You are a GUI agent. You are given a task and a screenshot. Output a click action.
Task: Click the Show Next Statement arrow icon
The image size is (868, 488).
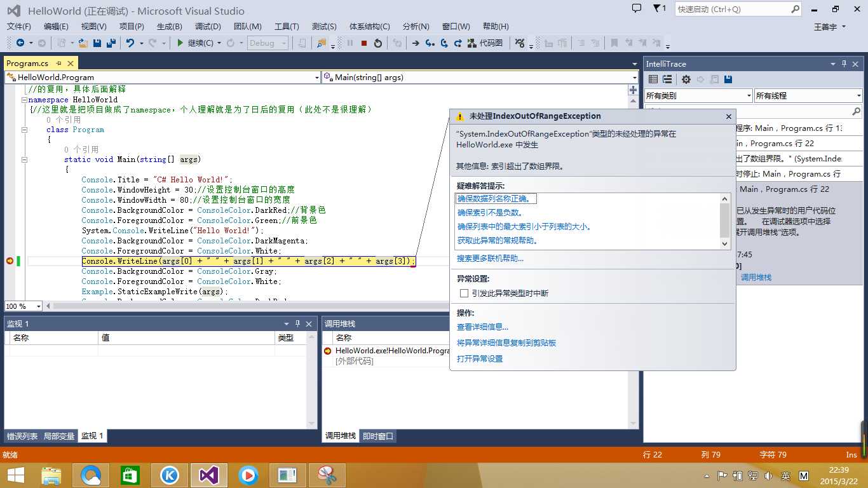pyautogui.click(x=416, y=43)
